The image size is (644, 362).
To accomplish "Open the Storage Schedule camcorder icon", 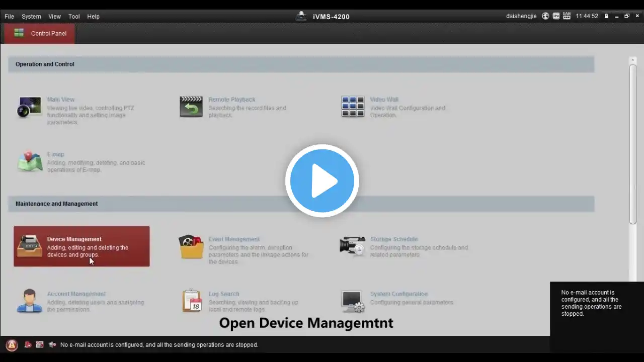I will tap(353, 246).
